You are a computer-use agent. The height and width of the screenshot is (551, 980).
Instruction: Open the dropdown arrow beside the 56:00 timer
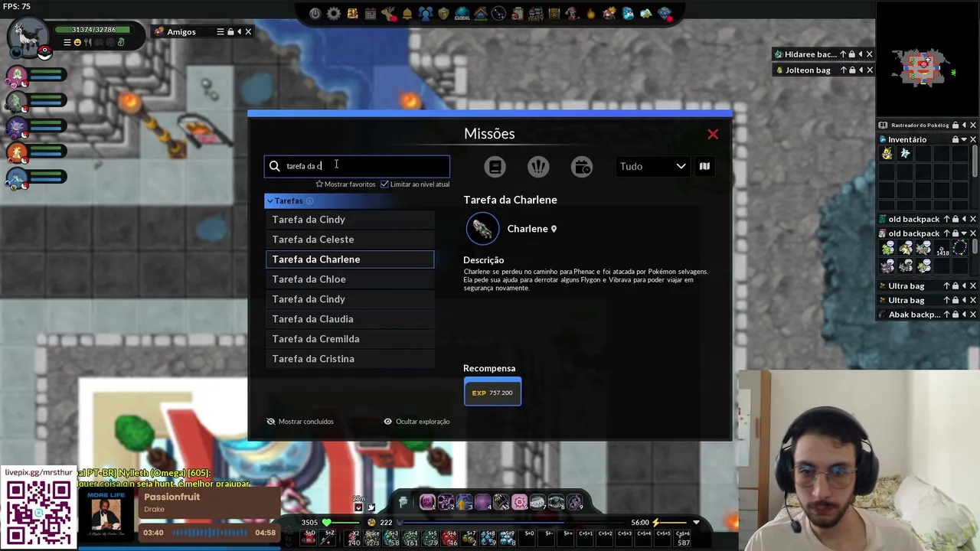pos(696,523)
